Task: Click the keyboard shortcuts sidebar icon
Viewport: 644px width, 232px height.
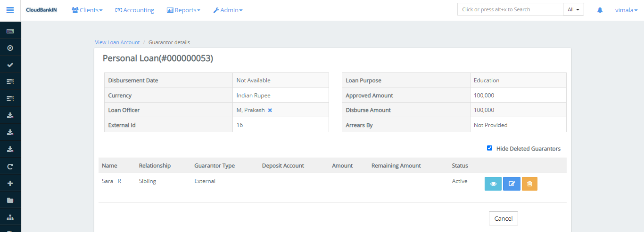Action: 10,31
